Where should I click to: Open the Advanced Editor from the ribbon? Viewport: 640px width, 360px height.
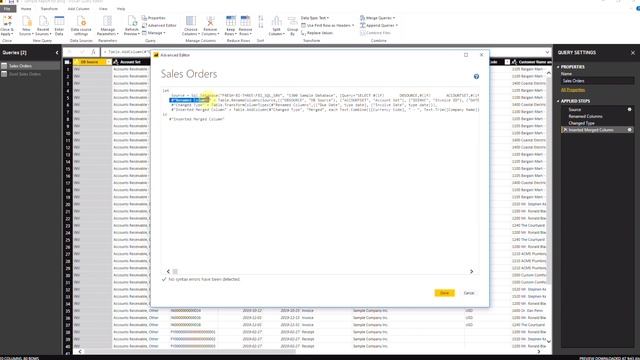pyautogui.click(x=159, y=25)
